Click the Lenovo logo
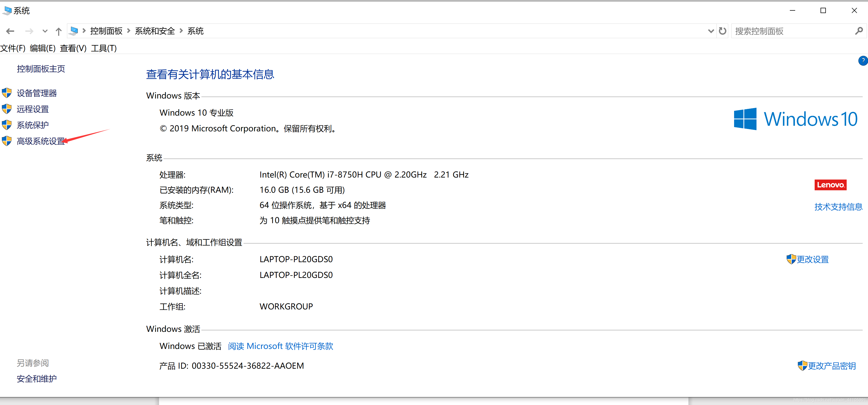This screenshot has width=868, height=405. coord(830,185)
